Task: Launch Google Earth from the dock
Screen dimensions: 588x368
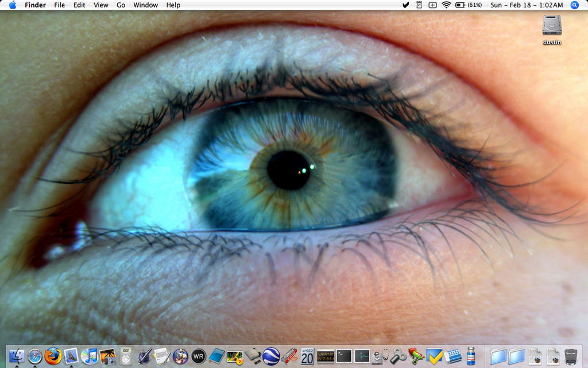Action: pos(272,356)
